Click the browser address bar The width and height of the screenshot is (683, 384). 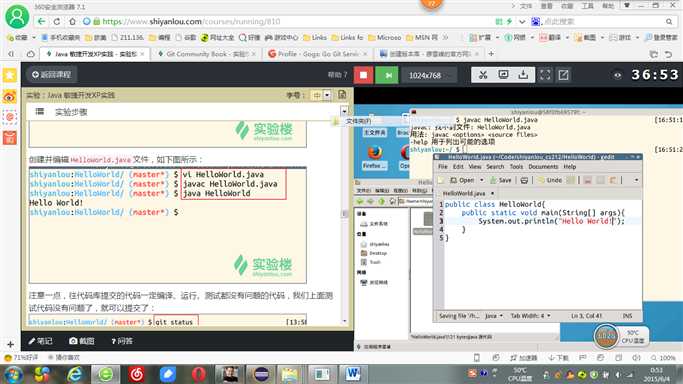(x=287, y=21)
